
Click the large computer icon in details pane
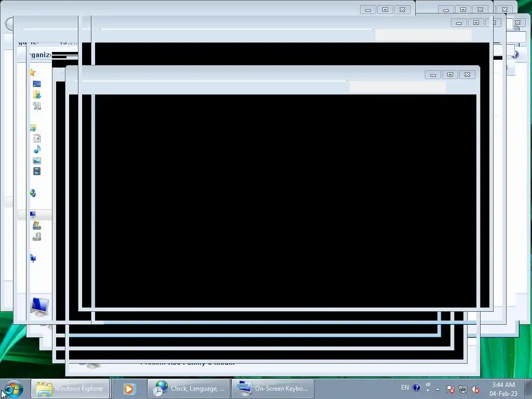tap(39, 307)
